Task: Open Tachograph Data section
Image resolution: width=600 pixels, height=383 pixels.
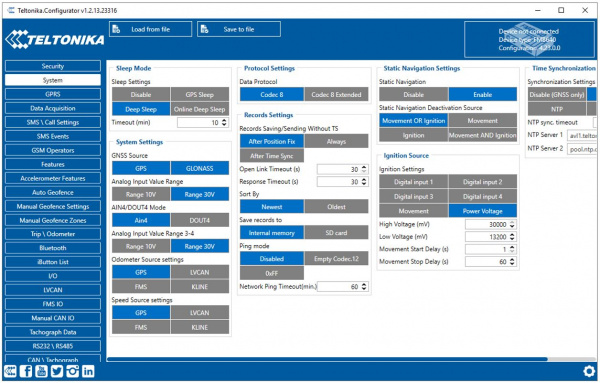Action: pyautogui.click(x=53, y=332)
